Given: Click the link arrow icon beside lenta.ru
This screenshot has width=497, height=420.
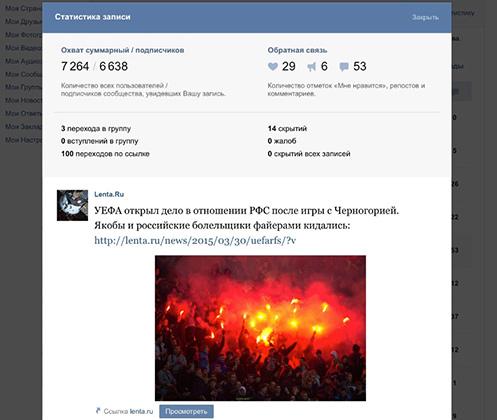Looking at the screenshot, I should coord(98,411).
